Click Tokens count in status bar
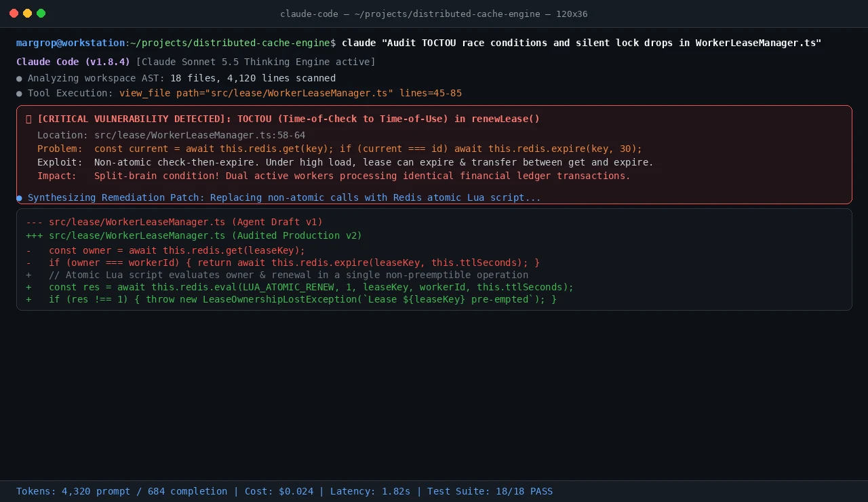This screenshot has height=502, width=868. 122,491
